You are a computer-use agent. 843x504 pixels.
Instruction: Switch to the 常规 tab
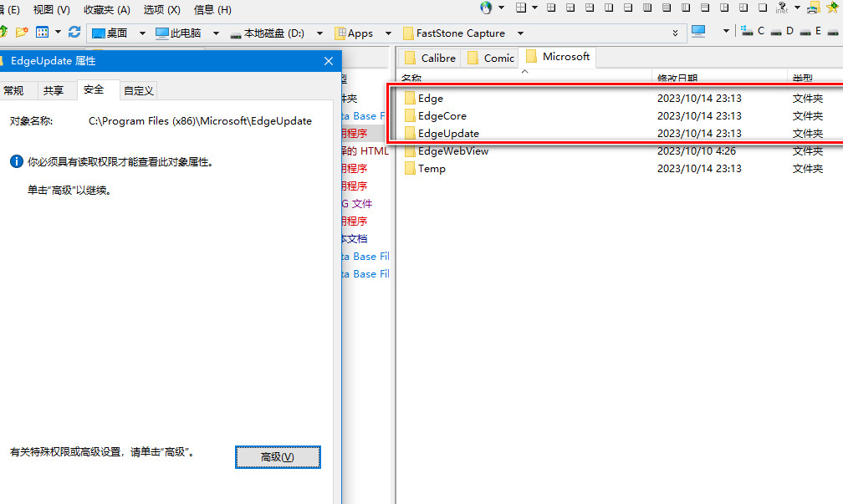pos(13,90)
